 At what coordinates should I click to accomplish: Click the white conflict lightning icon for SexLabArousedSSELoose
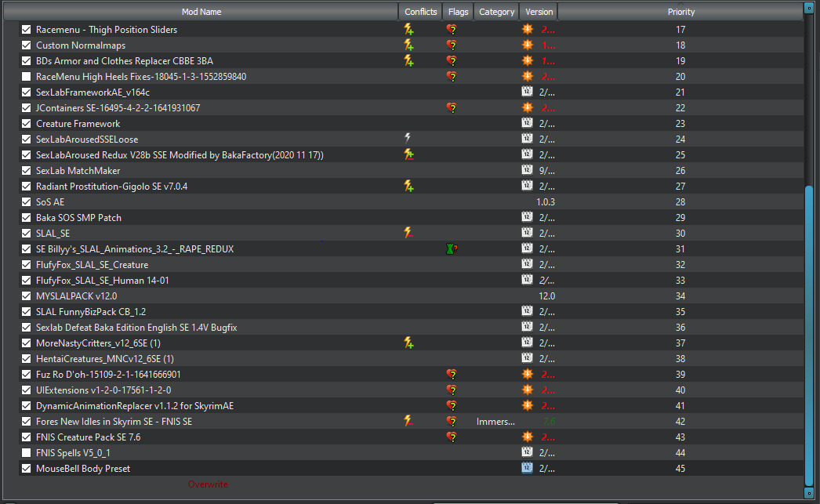coord(408,139)
